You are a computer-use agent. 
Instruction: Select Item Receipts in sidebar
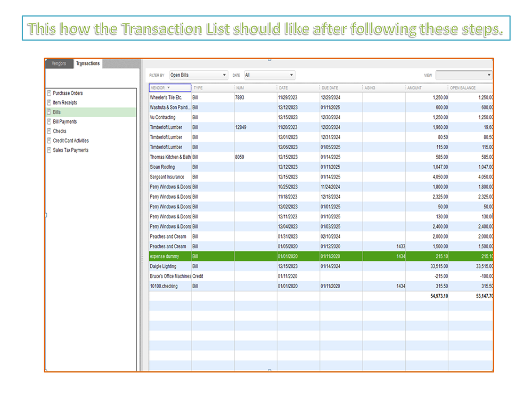pos(65,102)
